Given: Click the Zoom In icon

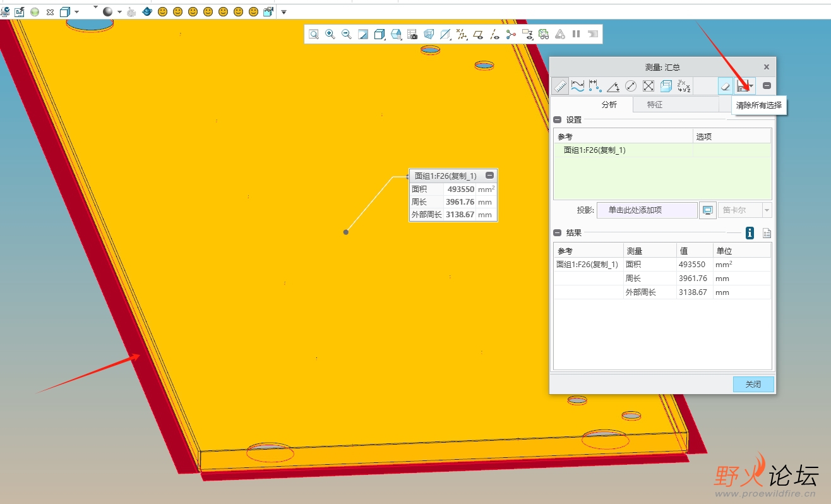Looking at the screenshot, I should [x=330, y=34].
